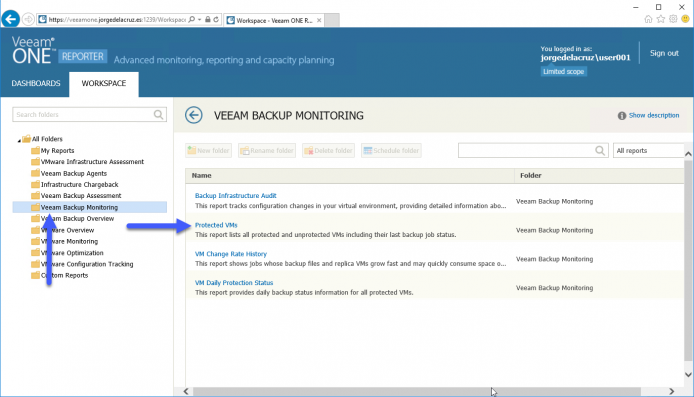Click the browser back navigation arrow
Image resolution: width=694 pixels, height=397 pixels.
11,19
